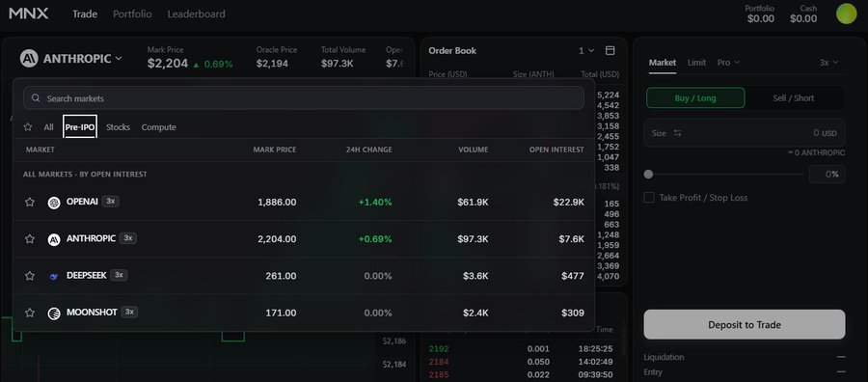Open the 3x leverage dropdown
This screenshot has height=382, width=868.
coord(828,63)
